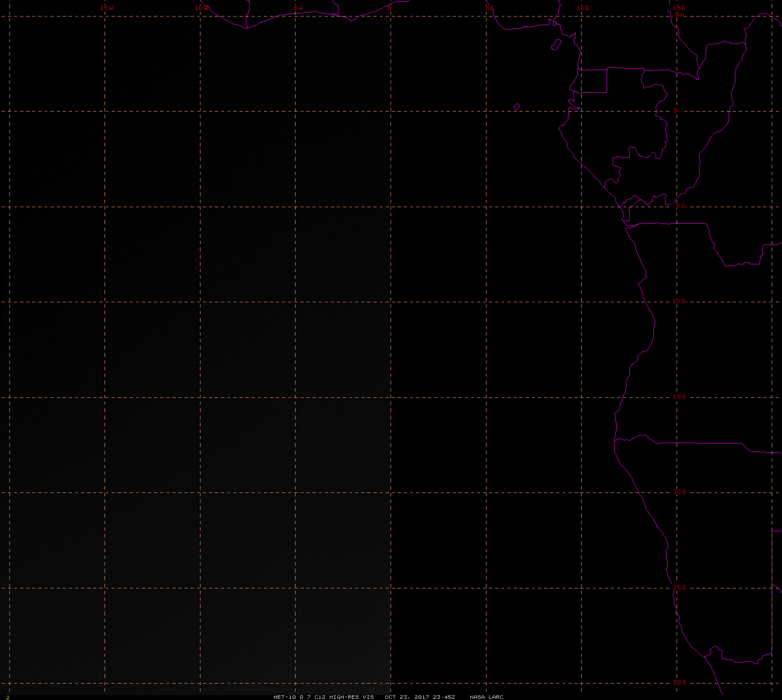Click the "10E" longitude label

point(583,8)
